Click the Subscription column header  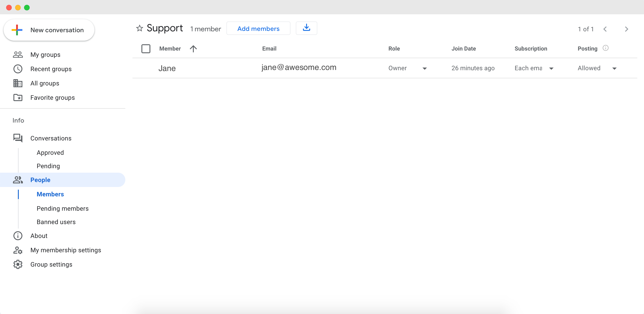click(x=531, y=49)
